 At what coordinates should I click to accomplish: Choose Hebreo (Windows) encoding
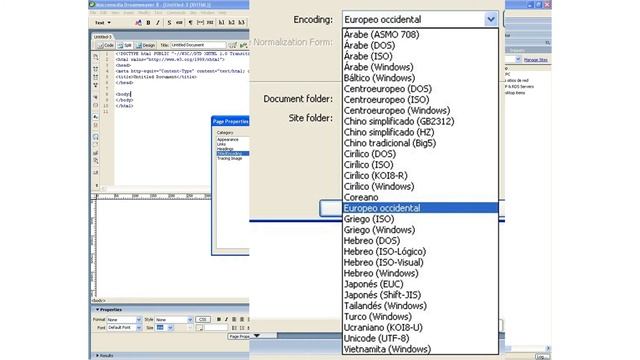coord(420,273)
